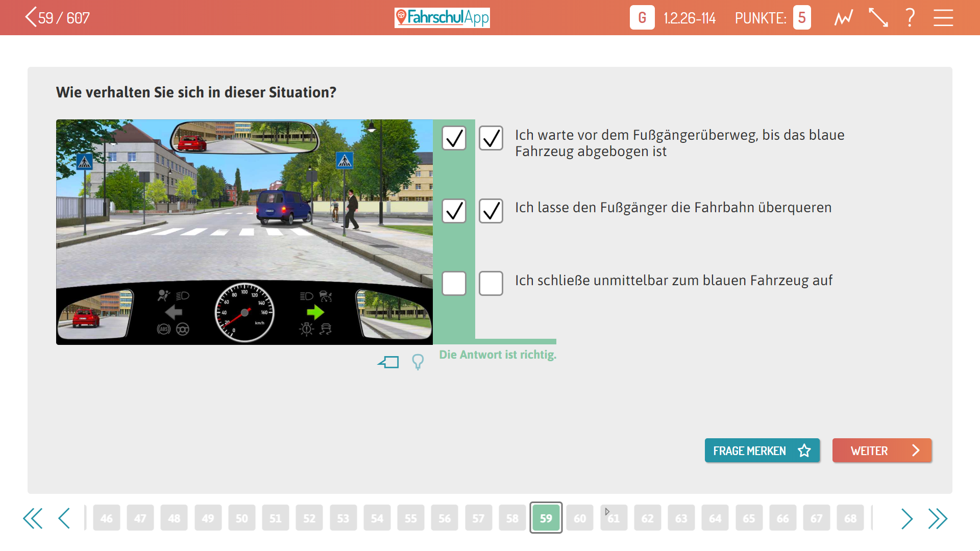Click the traffic situation image
The height and width of the screenshot is (551, 980).
[x=244, y=232]
